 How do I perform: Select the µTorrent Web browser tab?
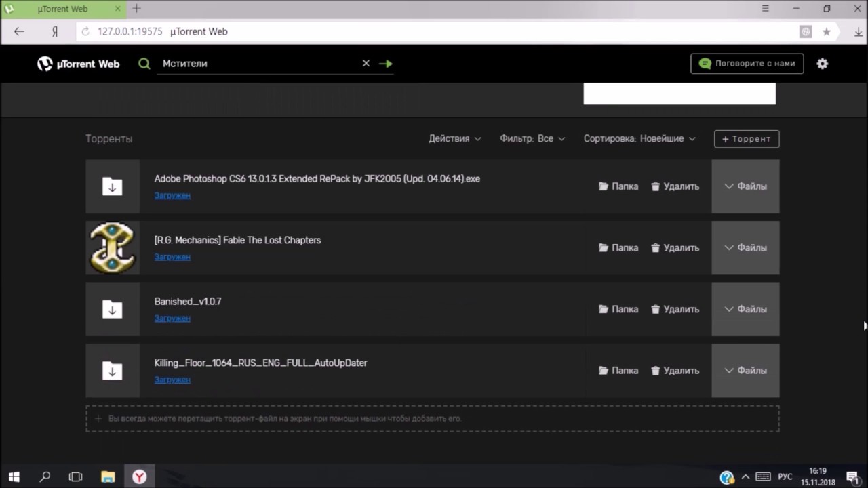pyautogui.click(x=63, y=9)
